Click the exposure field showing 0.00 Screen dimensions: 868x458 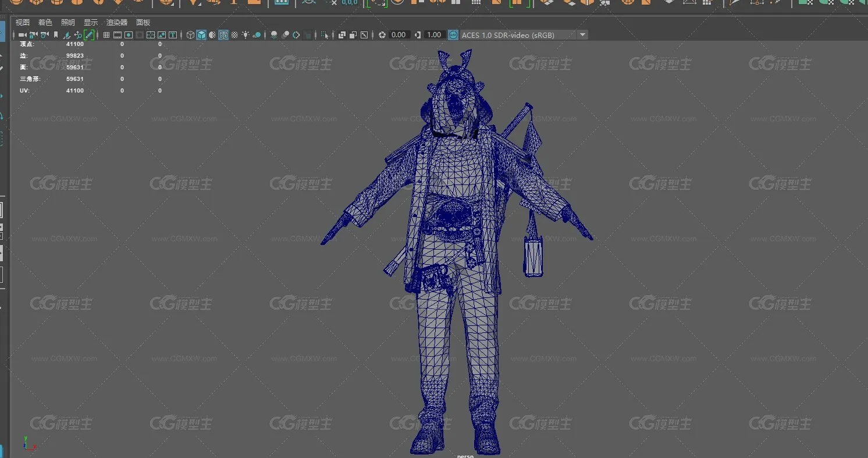pyautogui.click(x=399, y=35)
